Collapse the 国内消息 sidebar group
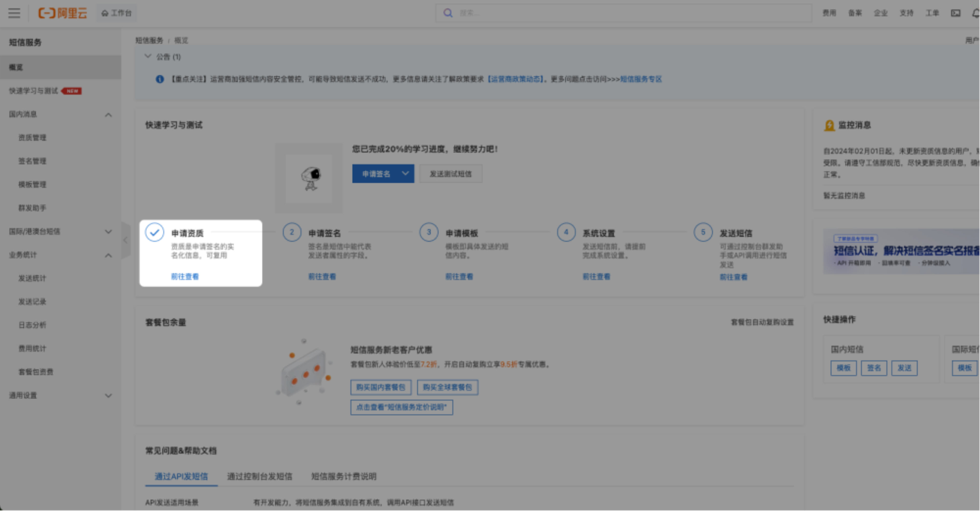The height and width of the screenshot is (511, 980). [x=108, y=115]
